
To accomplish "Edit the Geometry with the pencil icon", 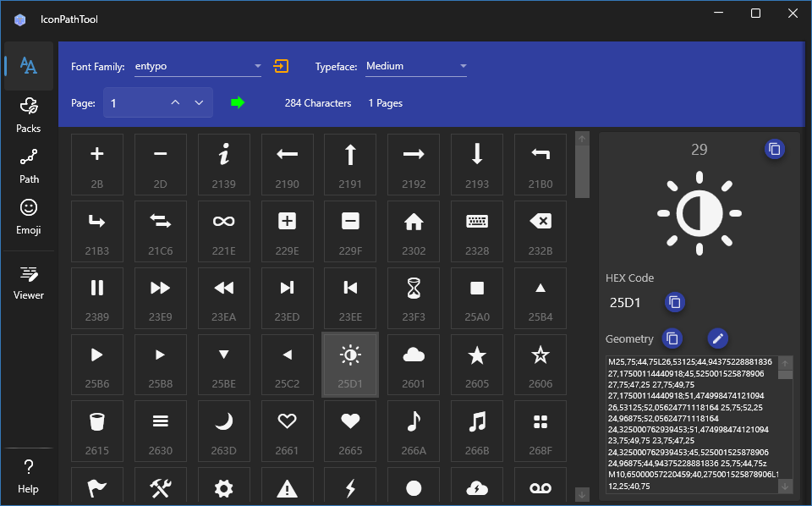I will (x=717, y=338).
